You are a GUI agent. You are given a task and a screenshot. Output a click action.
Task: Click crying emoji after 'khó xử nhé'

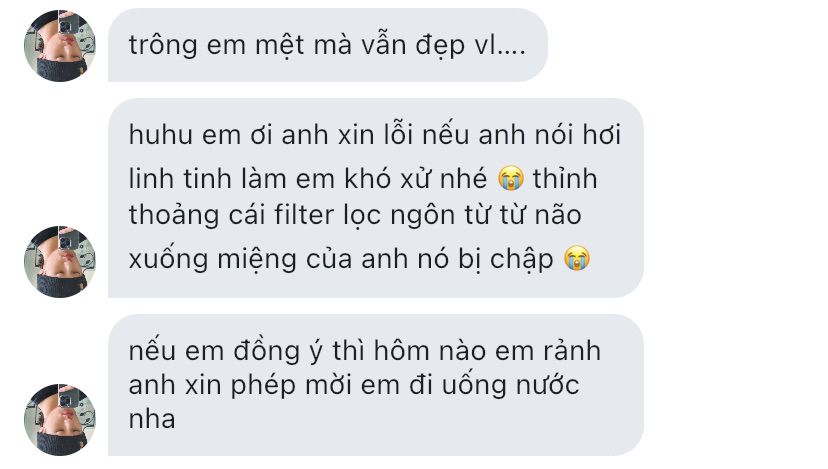[511, 178]
